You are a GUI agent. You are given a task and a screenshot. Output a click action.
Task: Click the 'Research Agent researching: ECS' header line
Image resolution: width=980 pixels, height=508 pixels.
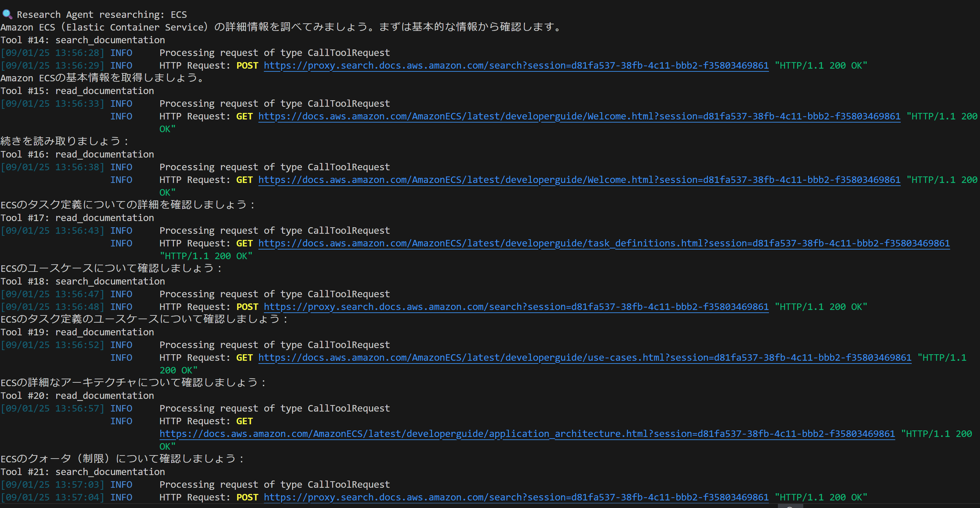pos(102,15)
